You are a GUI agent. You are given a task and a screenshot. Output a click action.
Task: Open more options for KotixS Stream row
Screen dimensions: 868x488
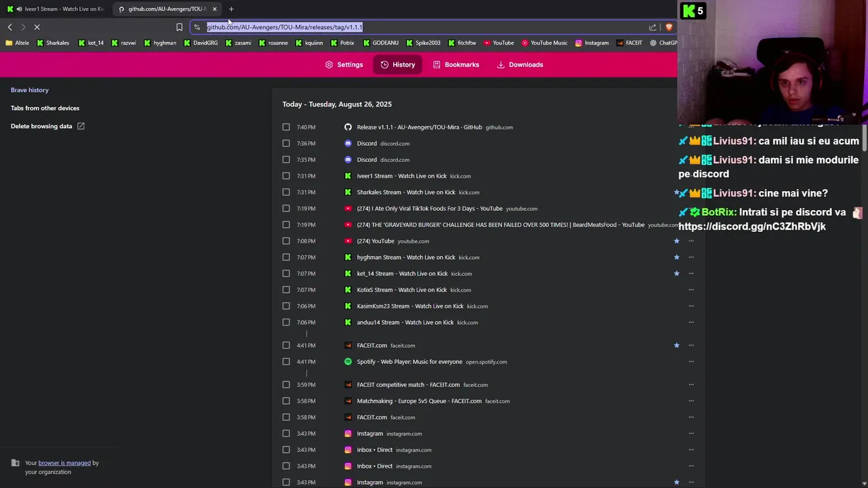691,290
